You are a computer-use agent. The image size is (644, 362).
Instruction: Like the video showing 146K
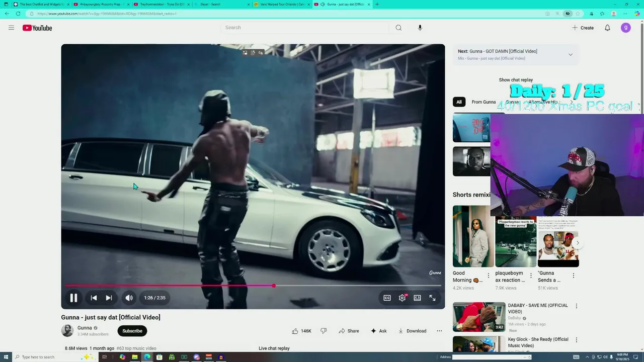(301, 331)
